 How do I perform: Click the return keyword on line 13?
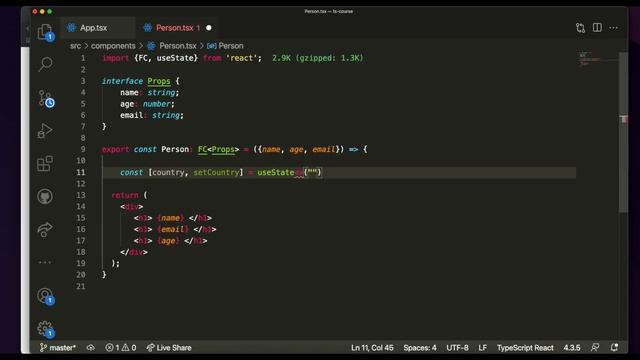(125, 195)
